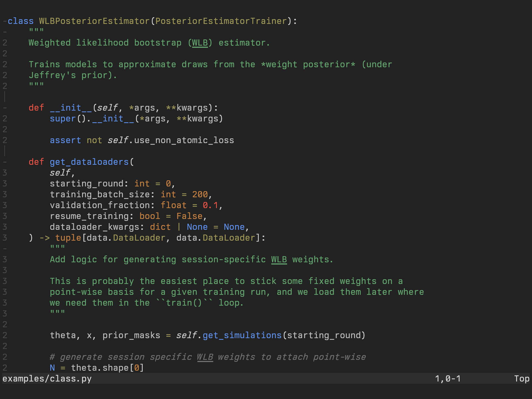Collapse the get_dataloaders docstring fold marker
This screenshot has height=399, width=532.
click(5, 249)
